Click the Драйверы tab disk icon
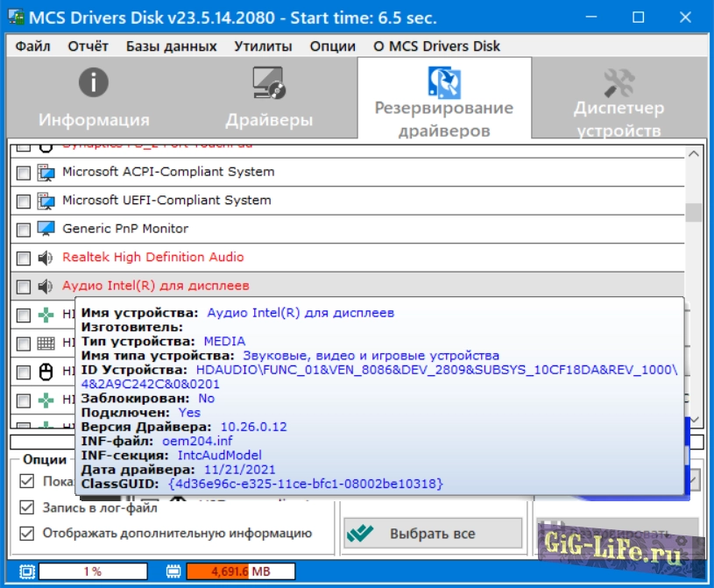The image size is (714, 588). point(268,83)
